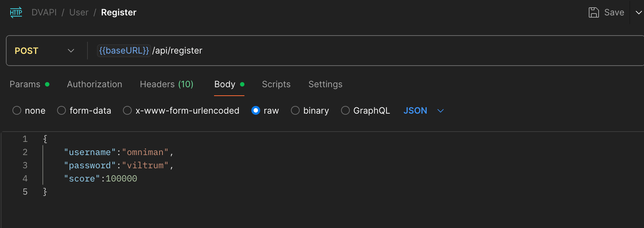Click line number 1 in the gutter

coord(25,139)
